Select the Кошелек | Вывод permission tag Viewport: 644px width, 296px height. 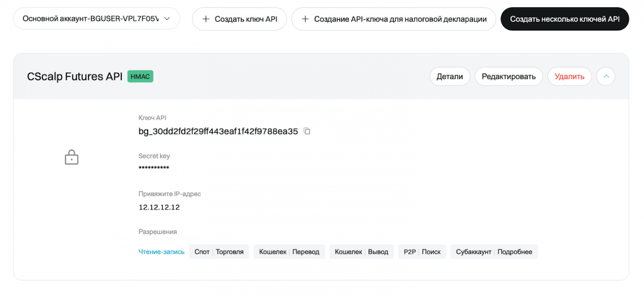[361, 252]
